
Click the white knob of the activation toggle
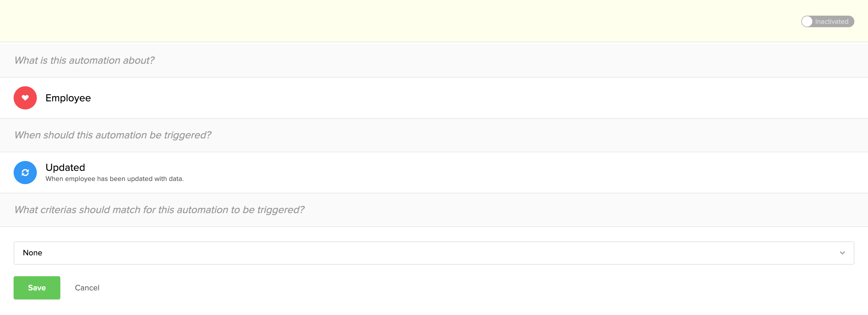tap(807, 21)
